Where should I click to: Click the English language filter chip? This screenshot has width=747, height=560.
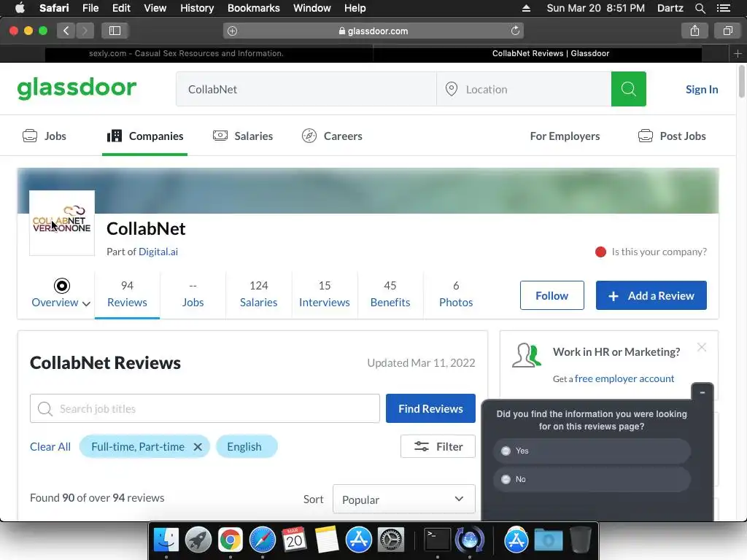pyautogui.click(x=247, y=447)
